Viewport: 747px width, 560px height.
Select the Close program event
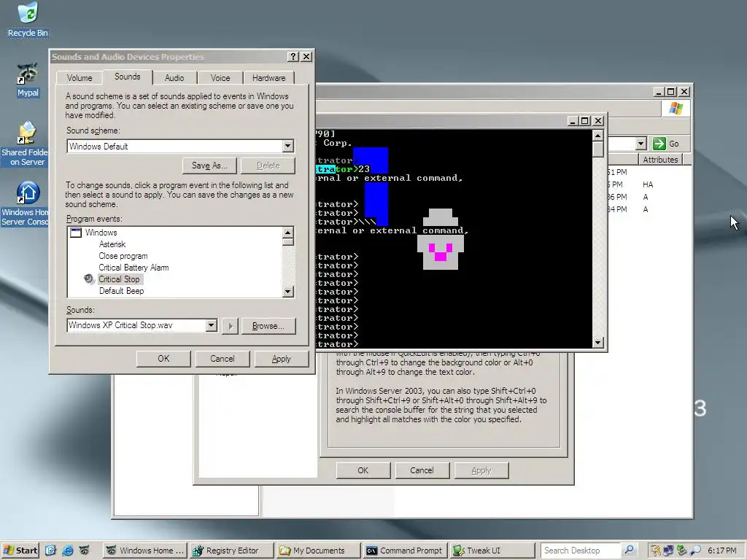123,256
